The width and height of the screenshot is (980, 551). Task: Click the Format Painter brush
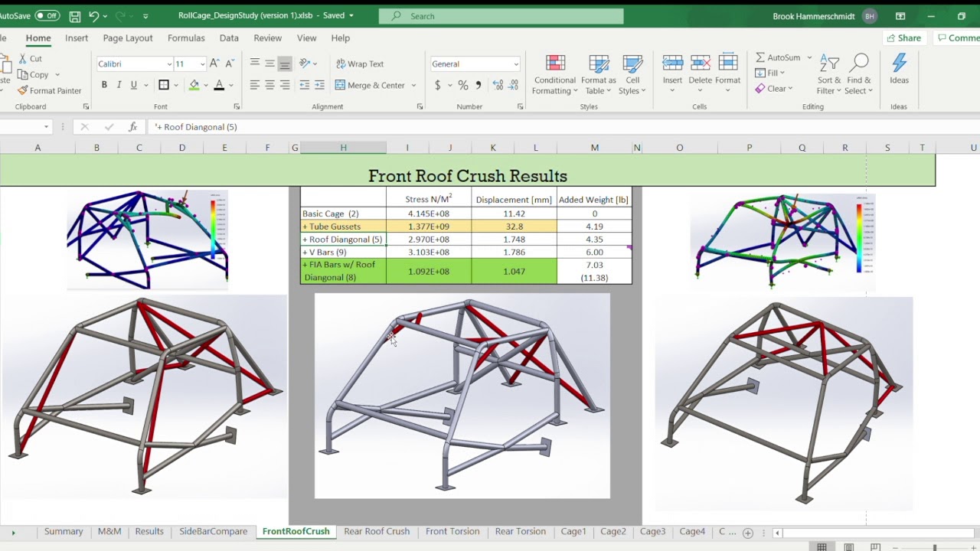pos(23,90)
